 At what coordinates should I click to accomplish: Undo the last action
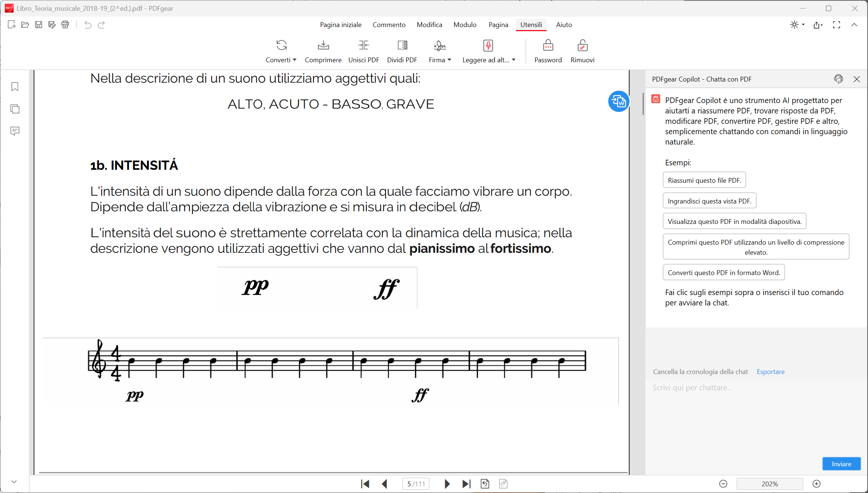click(x=88, y=25)
